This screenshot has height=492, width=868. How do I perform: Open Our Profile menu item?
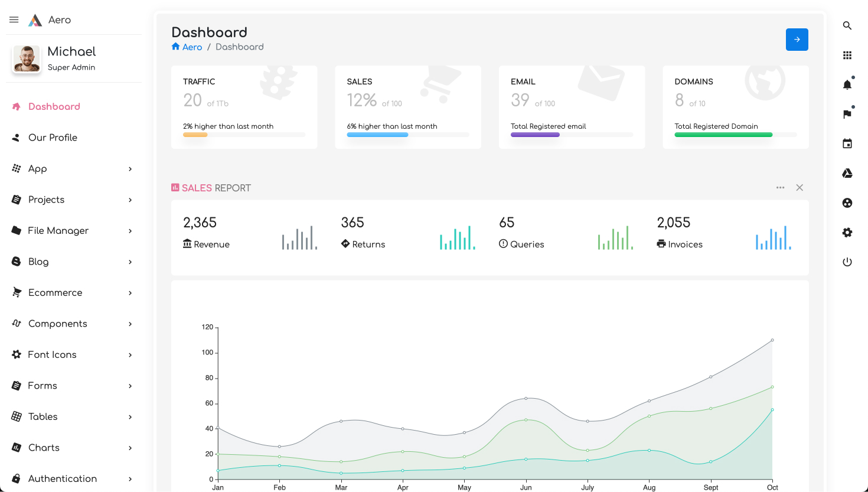pyautogui.click(x=53, y=138)
